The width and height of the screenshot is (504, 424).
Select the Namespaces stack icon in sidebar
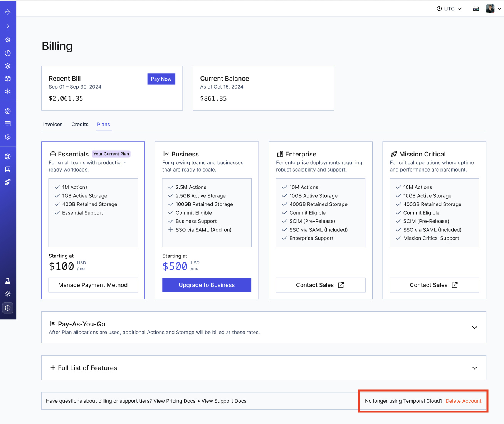(x=8, y=66)
